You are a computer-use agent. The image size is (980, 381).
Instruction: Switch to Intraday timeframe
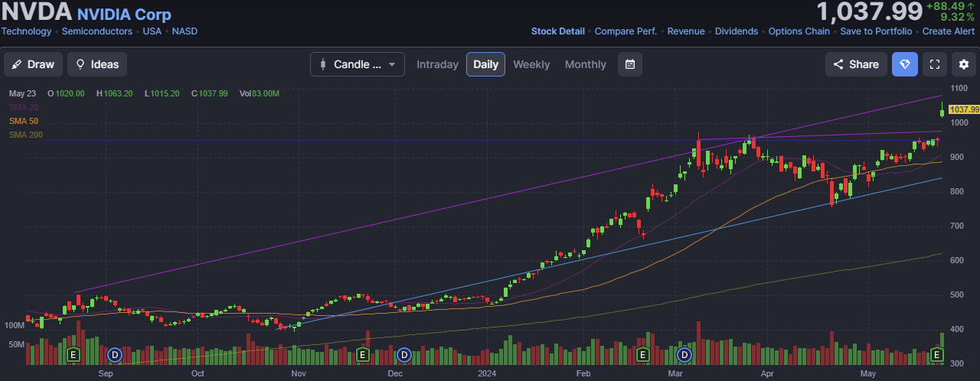click(437, 64)
